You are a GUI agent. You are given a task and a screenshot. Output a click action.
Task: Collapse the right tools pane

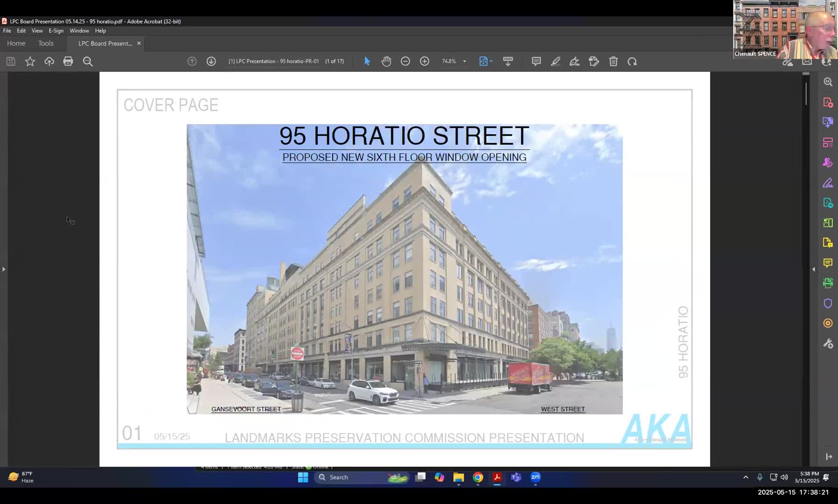pyautogui.click(x=814, y=269)
